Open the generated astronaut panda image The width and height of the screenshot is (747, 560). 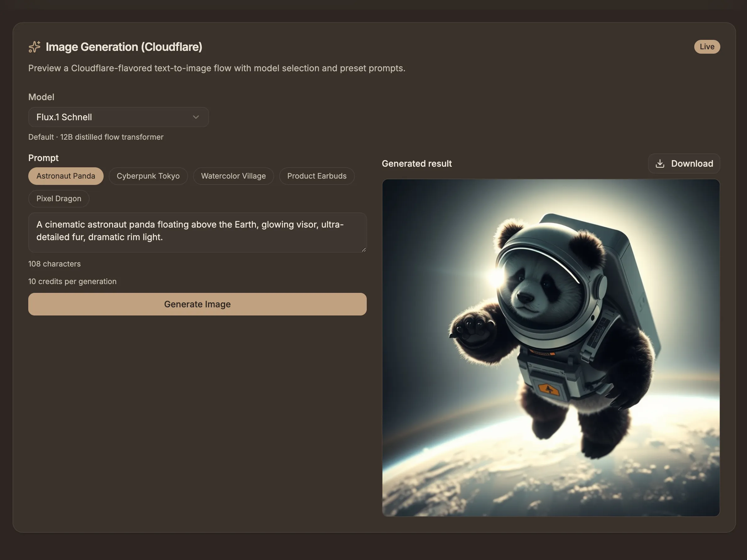point(550,347)
